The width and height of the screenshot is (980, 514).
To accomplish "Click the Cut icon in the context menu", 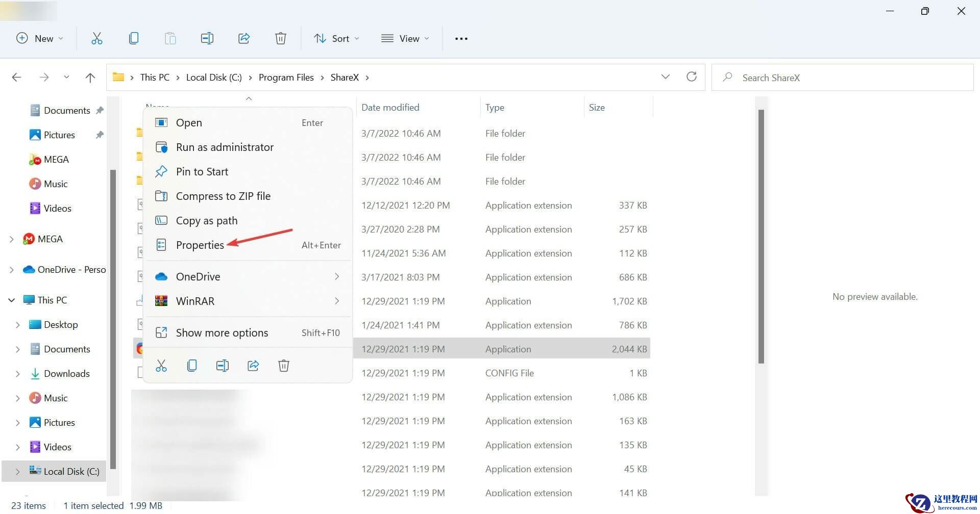I will [x=161, y=366].
